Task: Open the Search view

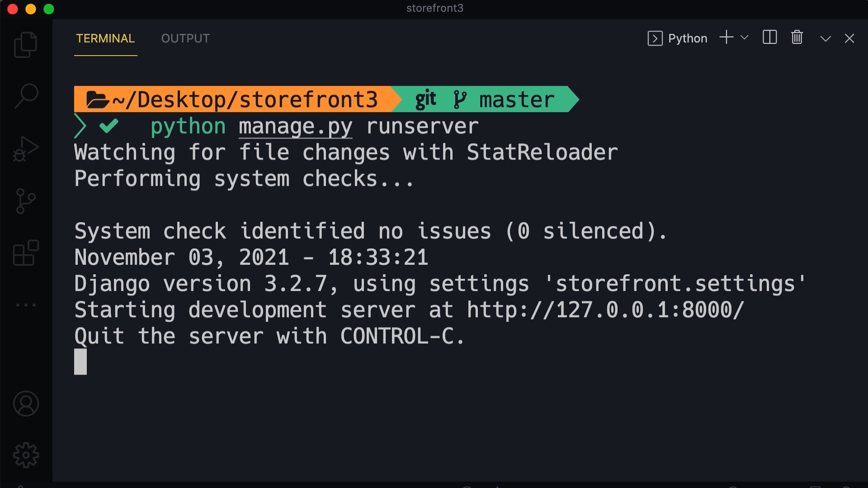Action: pos(26,96)
